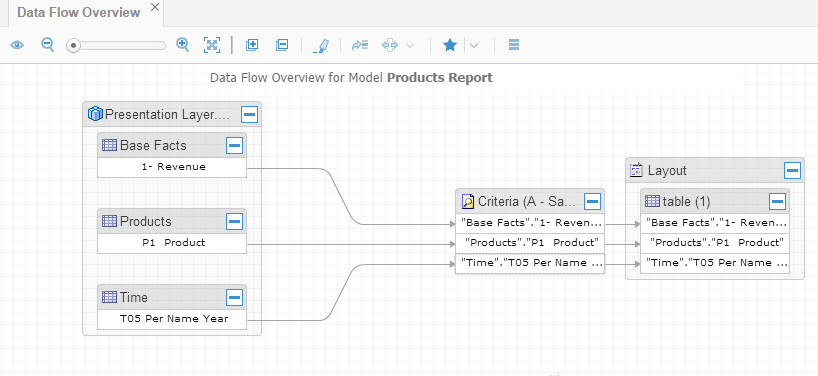Select table (1) row "Products"."P1 Product"

coord(715,243)
